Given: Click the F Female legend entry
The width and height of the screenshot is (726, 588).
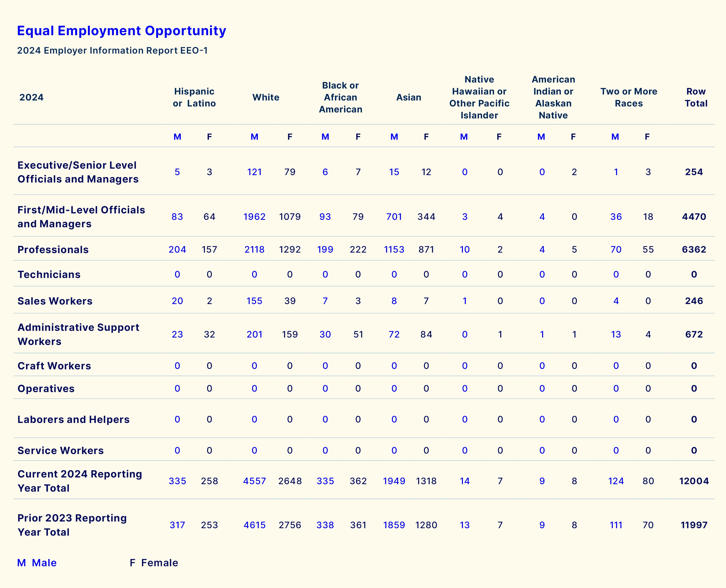Looking at the screenshot, I should point(154,563).
